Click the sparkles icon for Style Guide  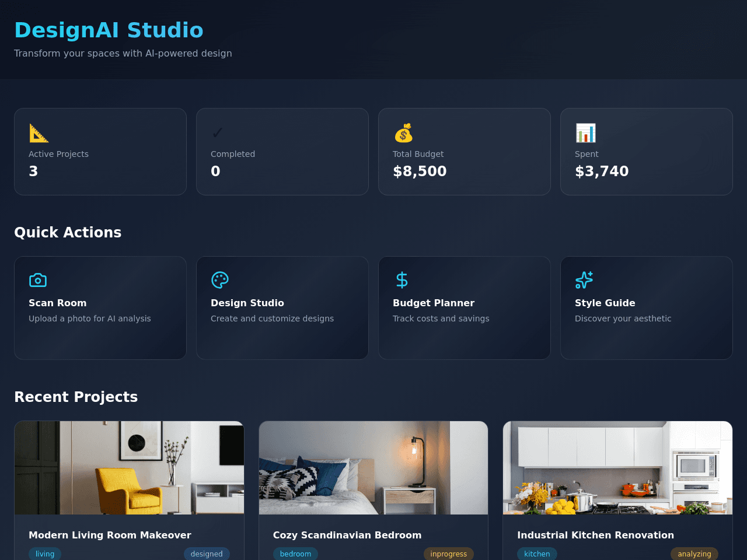coord(584,280)
